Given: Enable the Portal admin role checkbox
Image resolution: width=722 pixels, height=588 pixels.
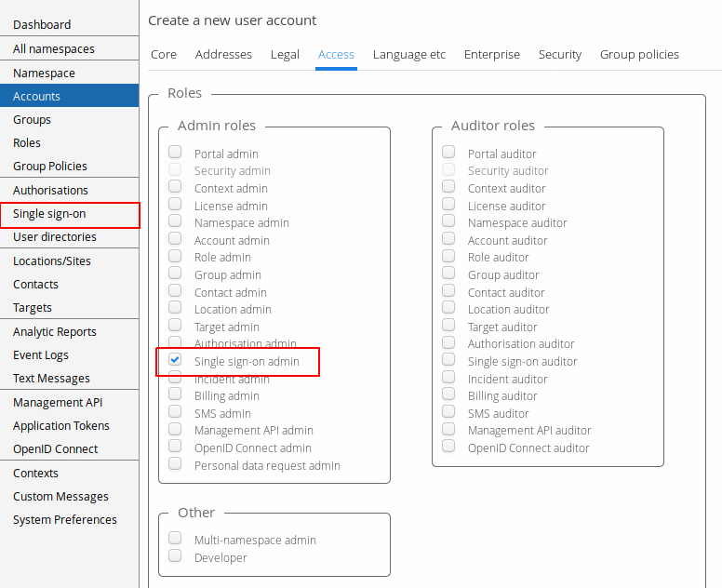Looking at the screenshot, I should click(175, 153).
